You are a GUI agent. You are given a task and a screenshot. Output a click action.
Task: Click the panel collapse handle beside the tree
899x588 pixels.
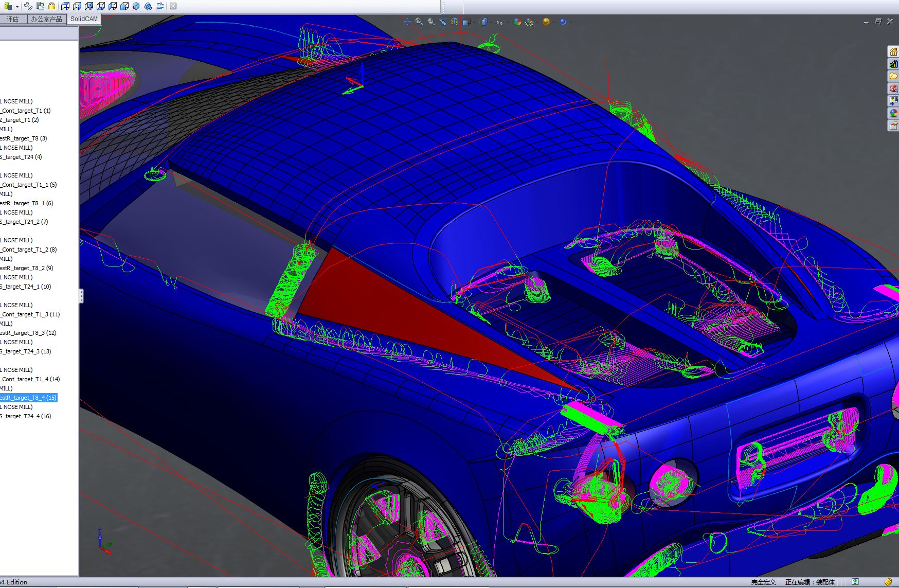pos(81,296)
